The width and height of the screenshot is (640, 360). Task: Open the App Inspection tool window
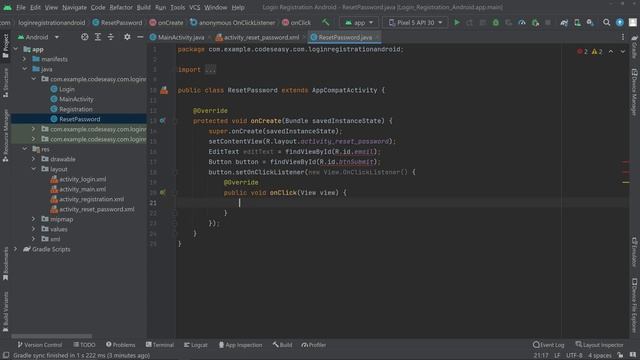240,345
